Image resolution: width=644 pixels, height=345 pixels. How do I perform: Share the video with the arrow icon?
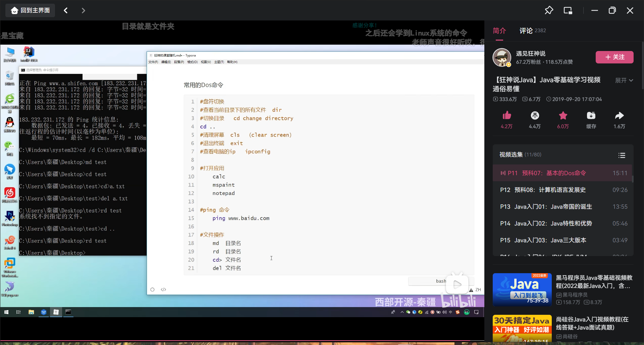(619, 116)
